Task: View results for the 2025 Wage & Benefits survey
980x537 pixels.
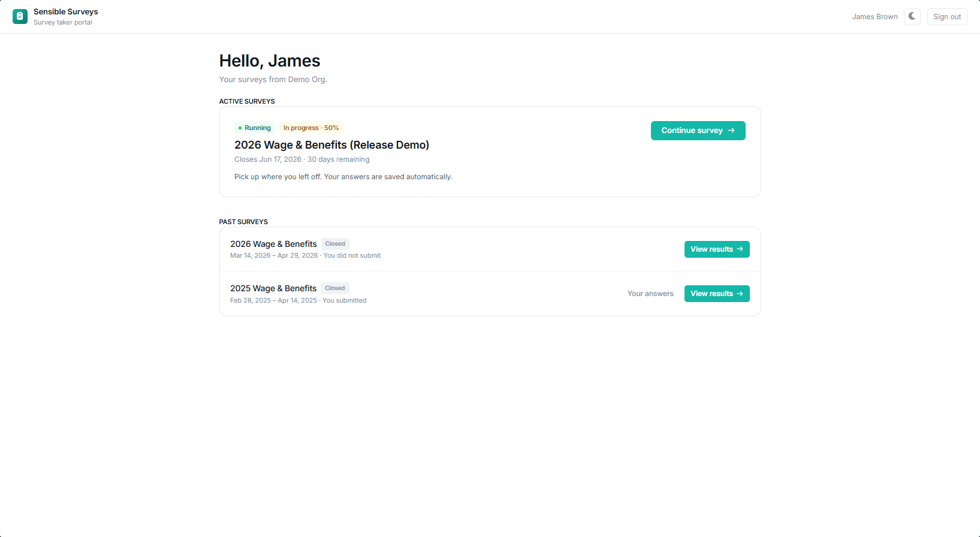Action: click(x=717, y=294)
